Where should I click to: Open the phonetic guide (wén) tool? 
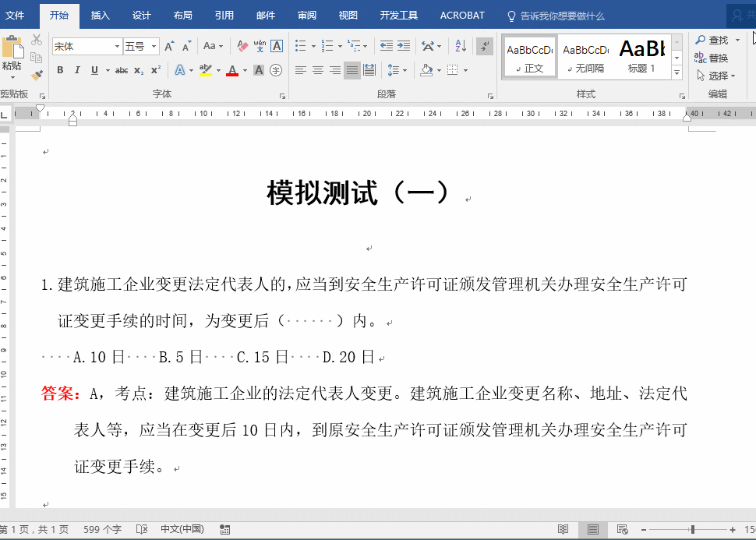coord(260,46)
